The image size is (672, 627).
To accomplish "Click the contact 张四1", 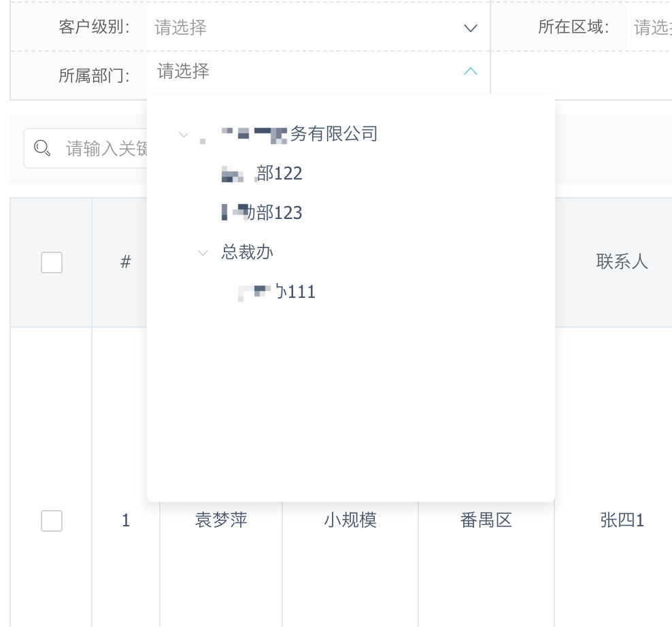I will point(622,521).
